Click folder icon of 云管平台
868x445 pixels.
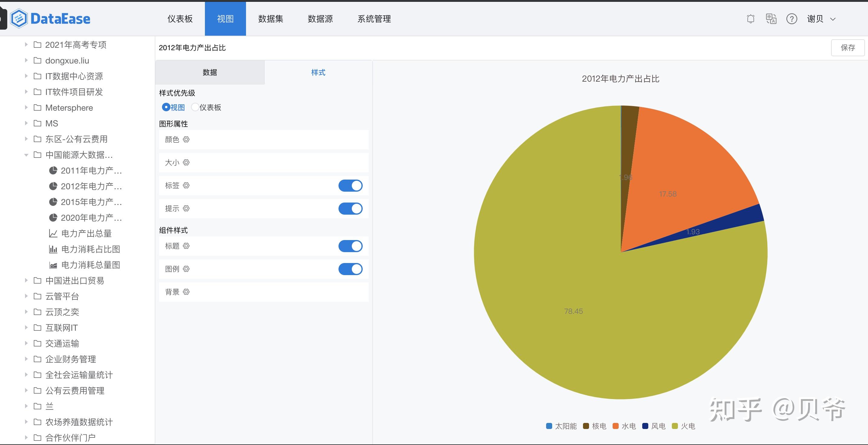(37, 296)
